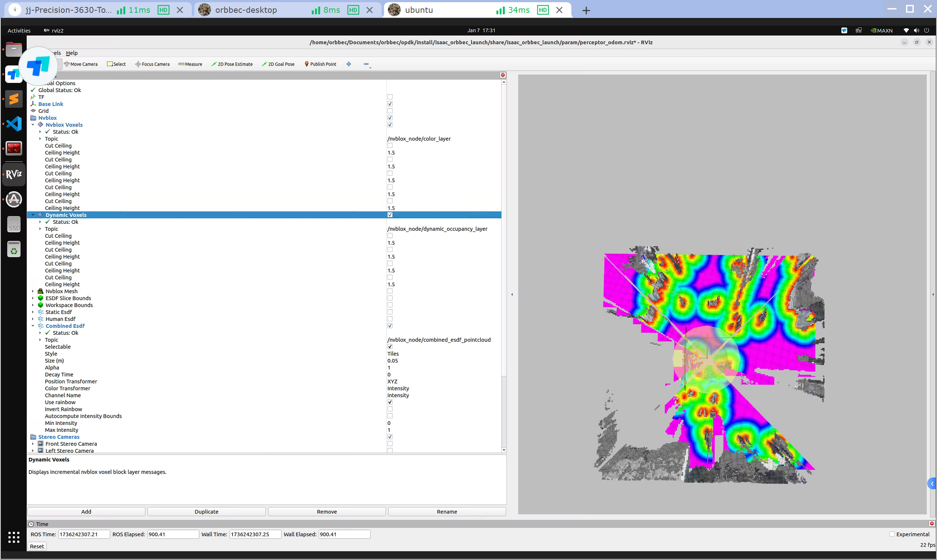Click the Nvblox Mesh display icon
937x560 pixels.
41,291
